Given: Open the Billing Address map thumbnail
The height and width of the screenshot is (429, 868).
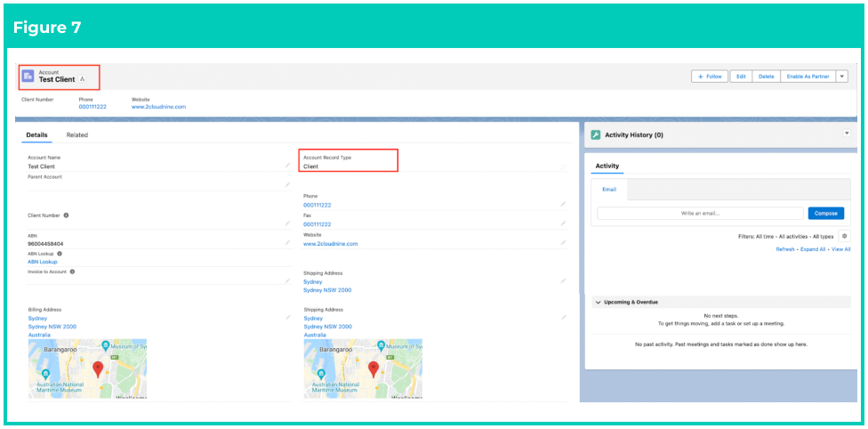Looking at the screenshot, I should point(87,368).
